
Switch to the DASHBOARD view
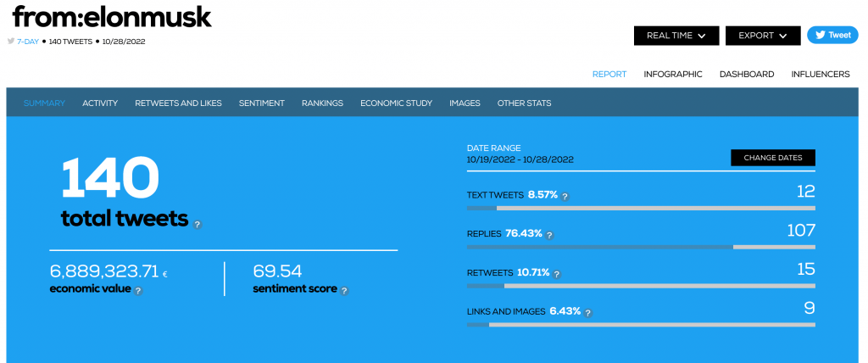747,75
